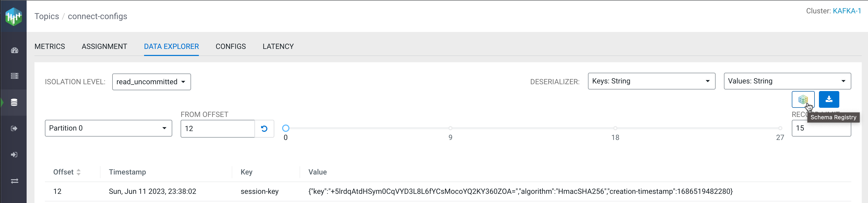Reset the From Offset value
Screen dimensions: 868x203
click(x=264, y=129)
